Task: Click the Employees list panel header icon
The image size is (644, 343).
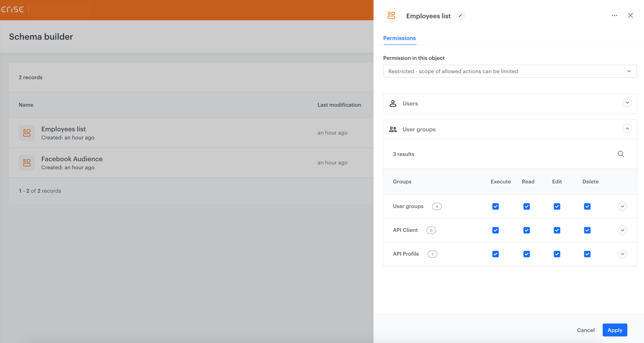Action: click(391, 15)
